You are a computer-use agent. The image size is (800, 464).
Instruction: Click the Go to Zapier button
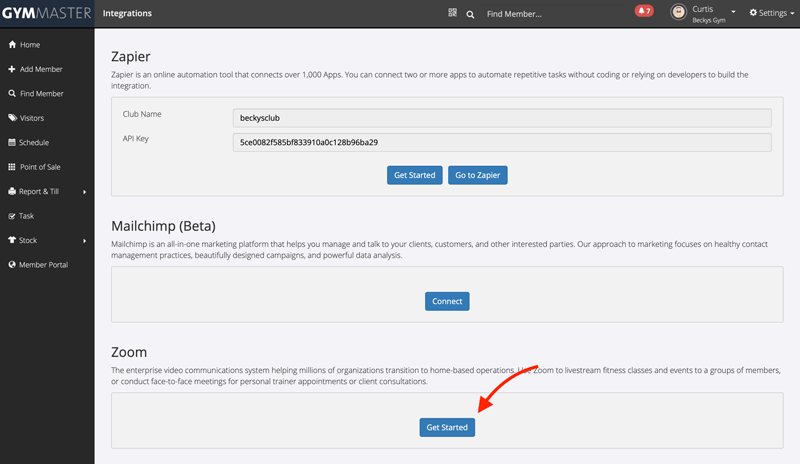point(478,175)
